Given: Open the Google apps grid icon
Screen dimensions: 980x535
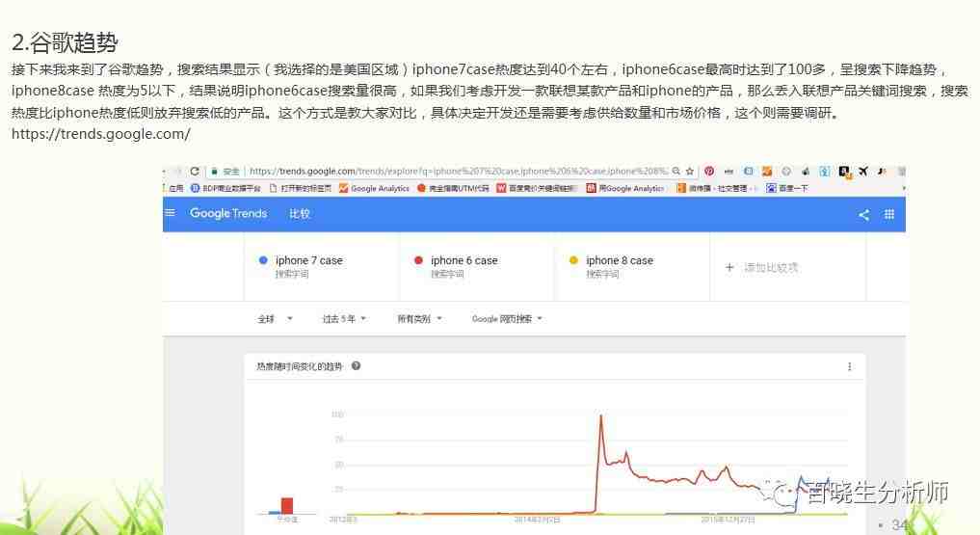Looking at the screenshot, I should [x=889, y=214].
